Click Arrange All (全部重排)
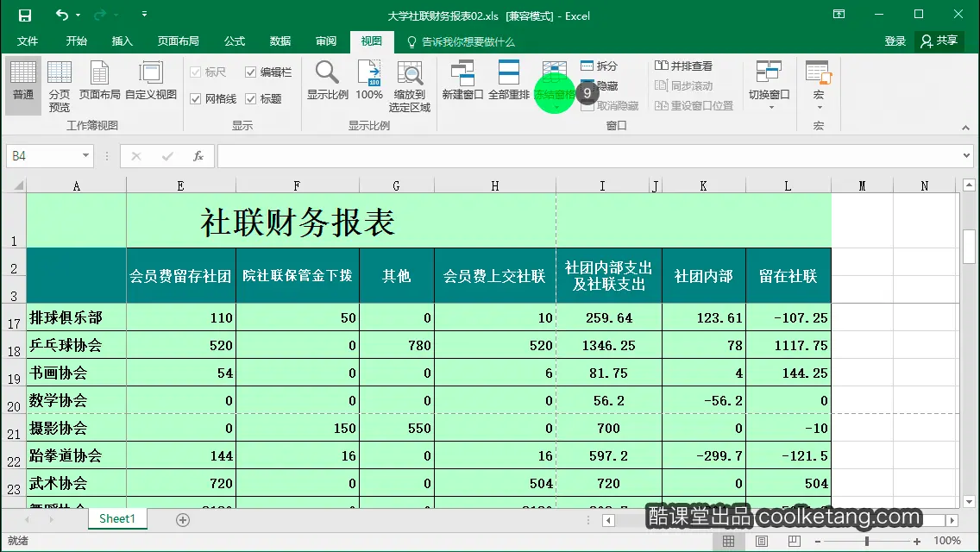980x552 pixels. coord(509,80)
